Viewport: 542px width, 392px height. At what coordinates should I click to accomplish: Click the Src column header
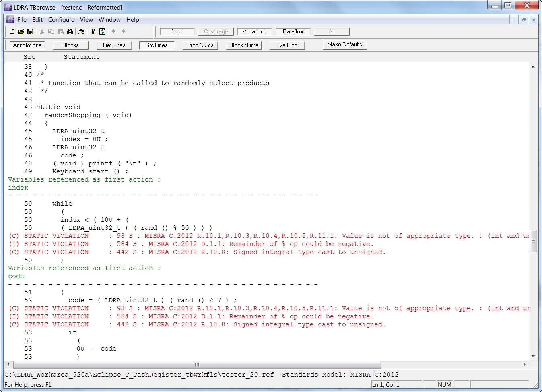tap(29, 57)
